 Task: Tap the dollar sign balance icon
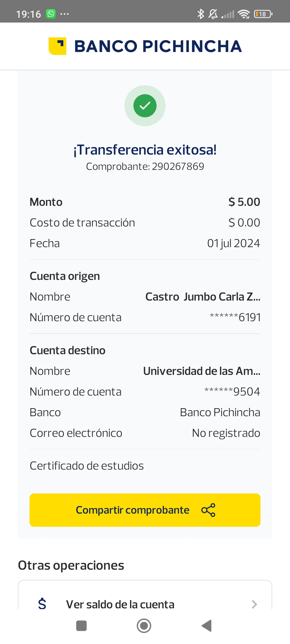[42, 604]
